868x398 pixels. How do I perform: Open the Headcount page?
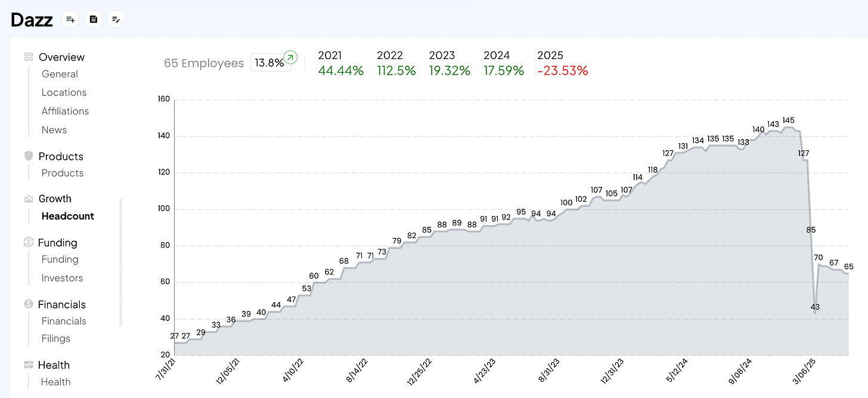[68, 216]
